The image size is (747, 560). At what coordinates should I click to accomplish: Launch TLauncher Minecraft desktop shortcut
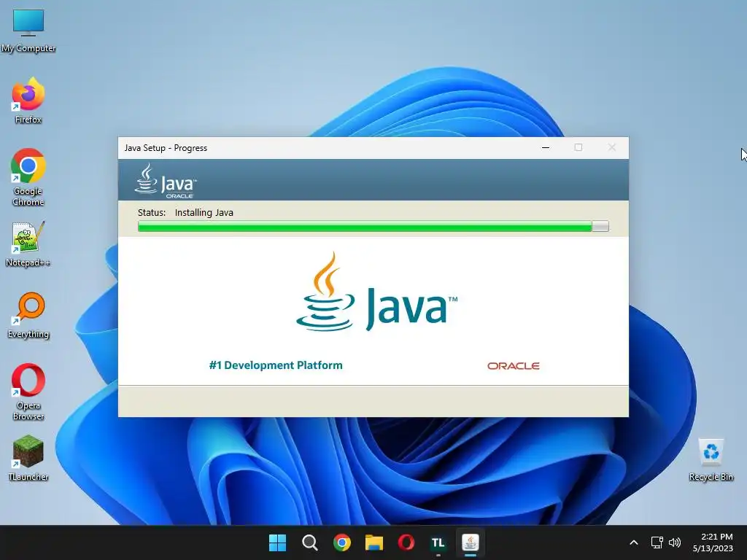(x=28, y=458)
